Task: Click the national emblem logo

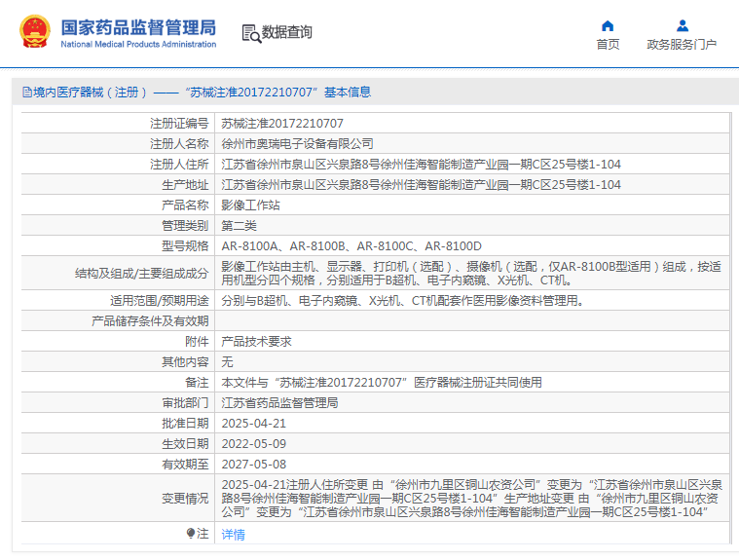Action: coord(35,31)
